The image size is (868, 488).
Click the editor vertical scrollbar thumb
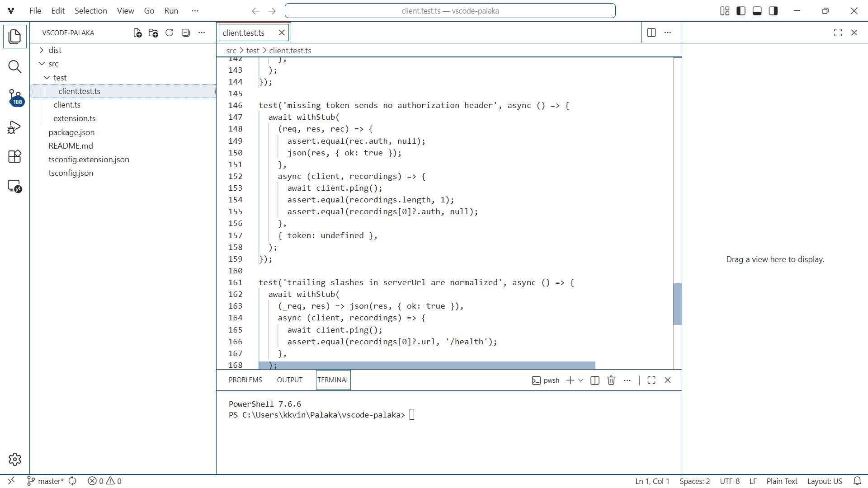tap(677, 304)
